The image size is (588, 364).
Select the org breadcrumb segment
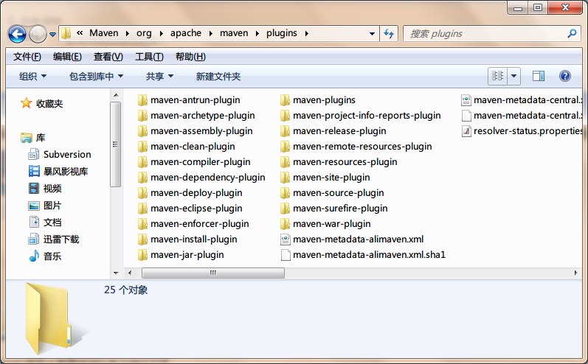coord(144,33)
